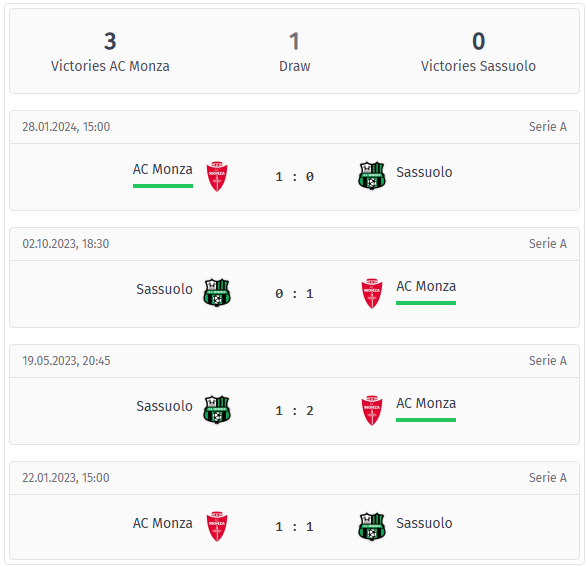
Task: Select Serie A label for 28.01.2024 match
Action: pos(548,127)
